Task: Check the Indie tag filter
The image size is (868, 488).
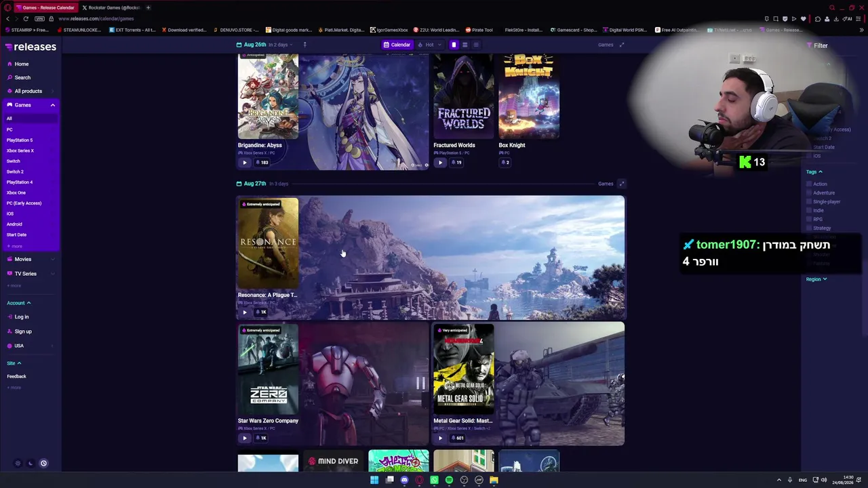Action: pyautogui.click(x=808, y=211)
